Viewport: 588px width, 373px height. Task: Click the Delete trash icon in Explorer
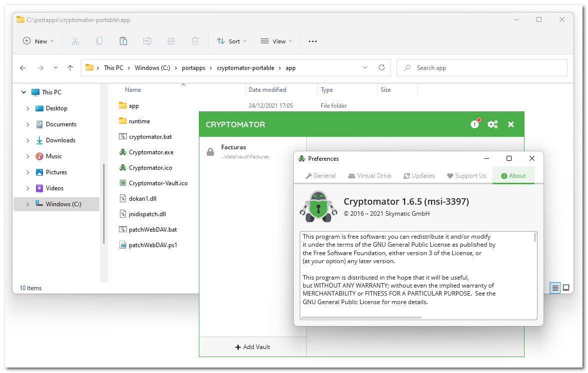click(x=195, y=41)
